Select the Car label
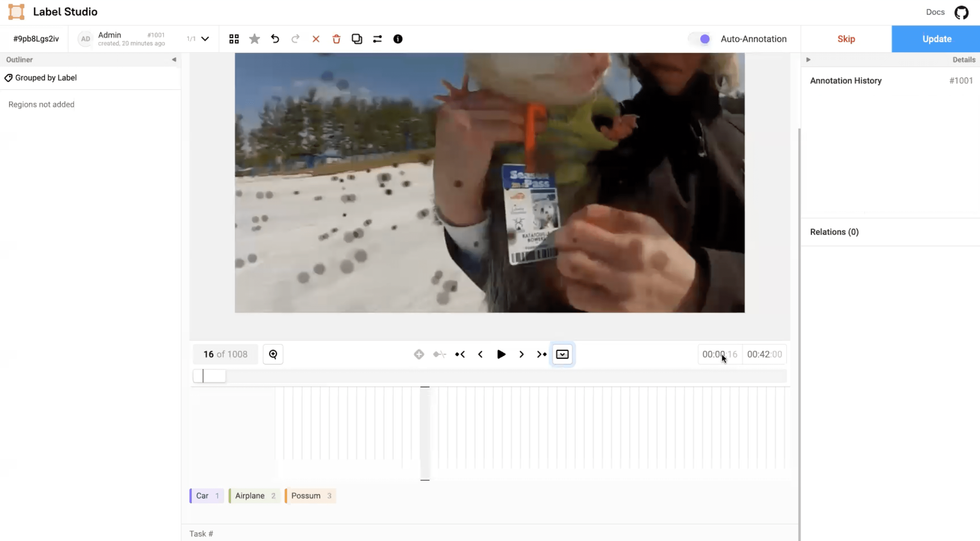This screenshot has width=980, height=541. point(206,495)
